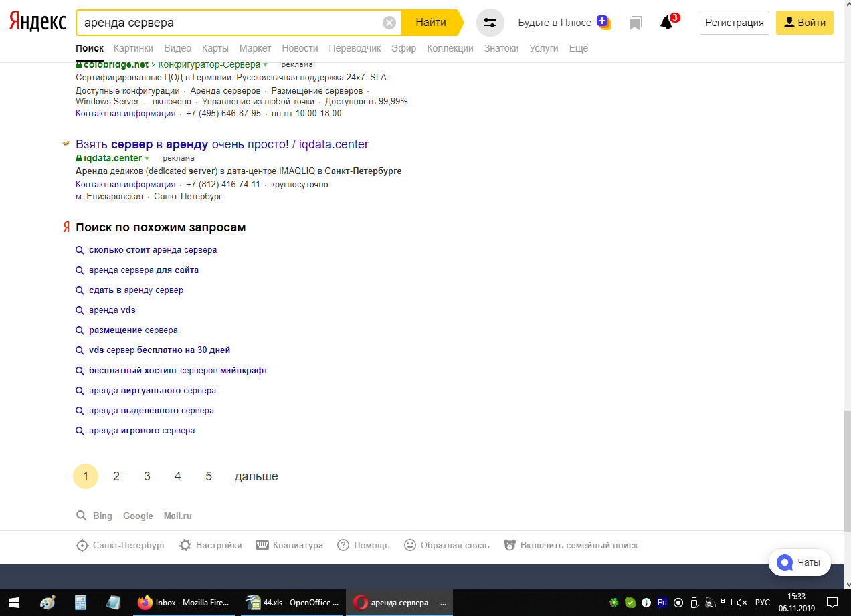Screen dimensions: 851x616
Task: Open the Клавиатура virtual keyboard
Action: pos(290,545)
